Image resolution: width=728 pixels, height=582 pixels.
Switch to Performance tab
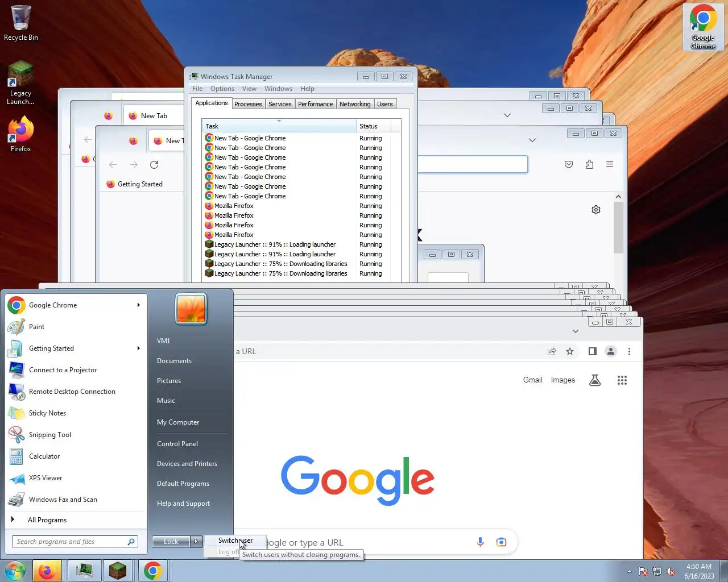316,104
